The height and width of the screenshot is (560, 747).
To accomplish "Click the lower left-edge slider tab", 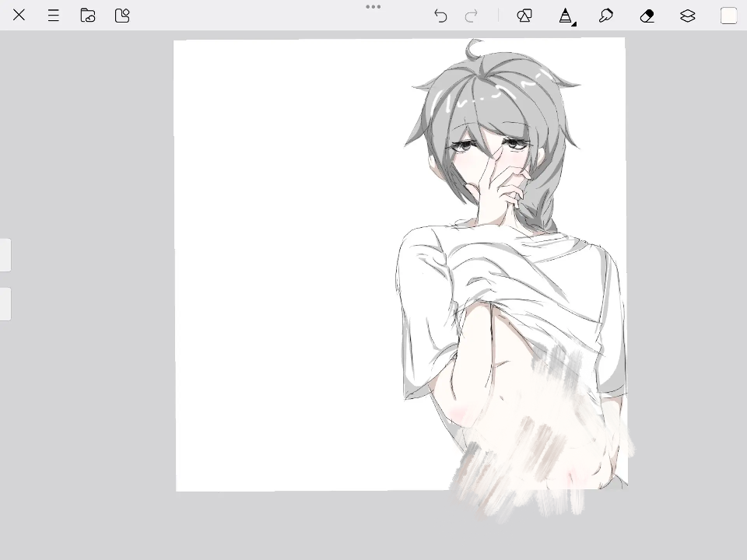I will tap(5, 304).
